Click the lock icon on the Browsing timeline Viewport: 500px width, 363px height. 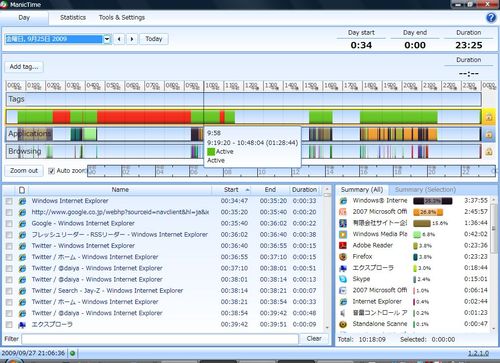tap(489, 152)
